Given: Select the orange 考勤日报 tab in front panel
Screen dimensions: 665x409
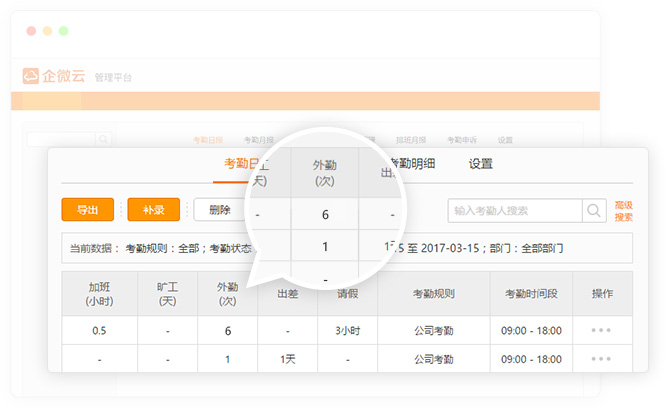Looking at the screenshot, I should click(242, 164).
